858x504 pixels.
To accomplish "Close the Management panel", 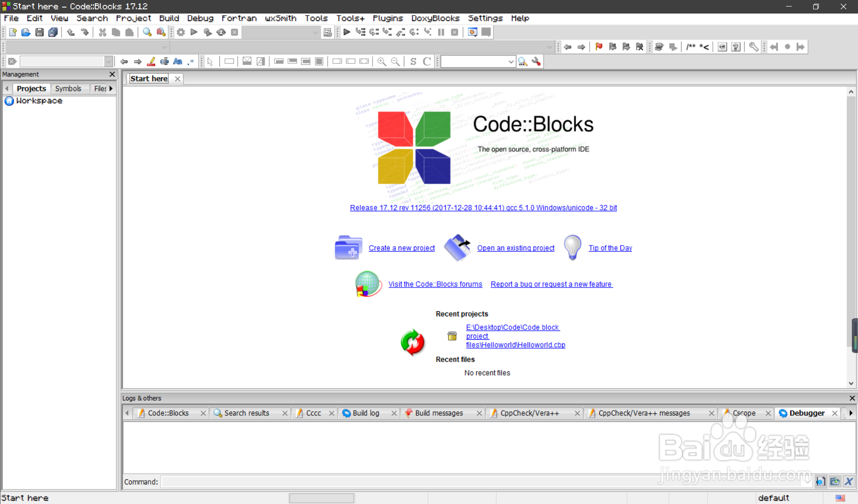I will click(x=112, y=74).
